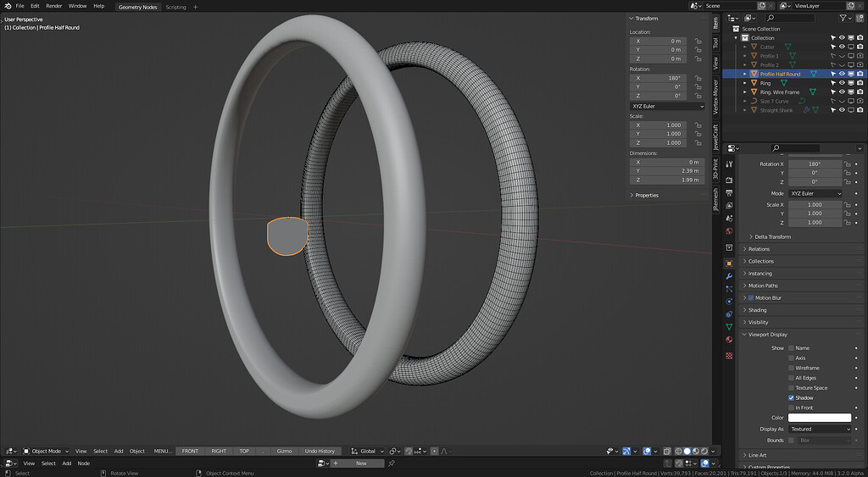Click the Dimensions Y 2.39 m field

coord(667,171)
